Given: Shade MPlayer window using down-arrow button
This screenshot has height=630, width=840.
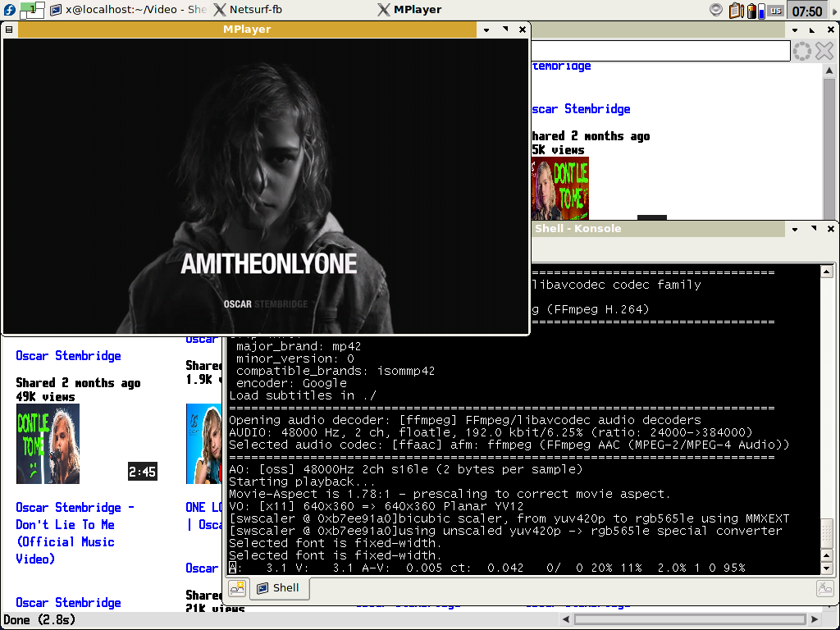Looking at the screenshot, I should tap(486, 30).
